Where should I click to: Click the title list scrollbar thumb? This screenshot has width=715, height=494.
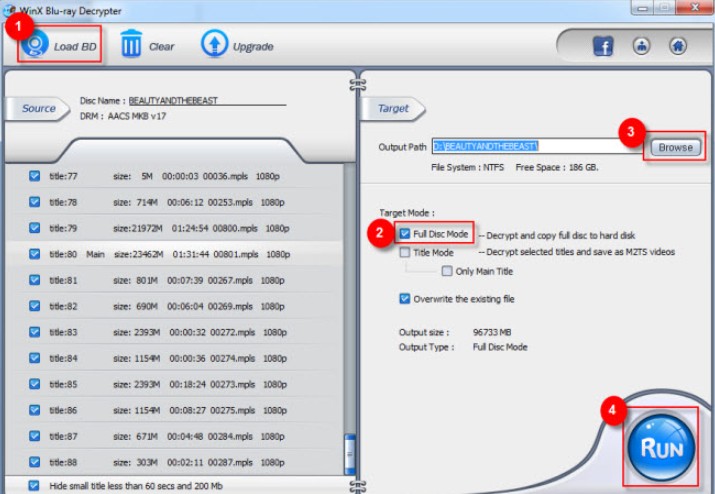tap(350, 454)
